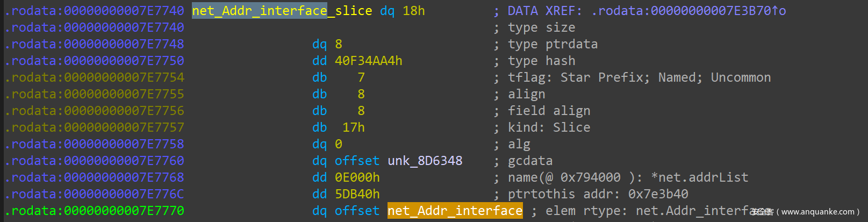Follow the DATA XREF address 7E3B70
This screenshot has width=868, height=222.
click(688, 11)
